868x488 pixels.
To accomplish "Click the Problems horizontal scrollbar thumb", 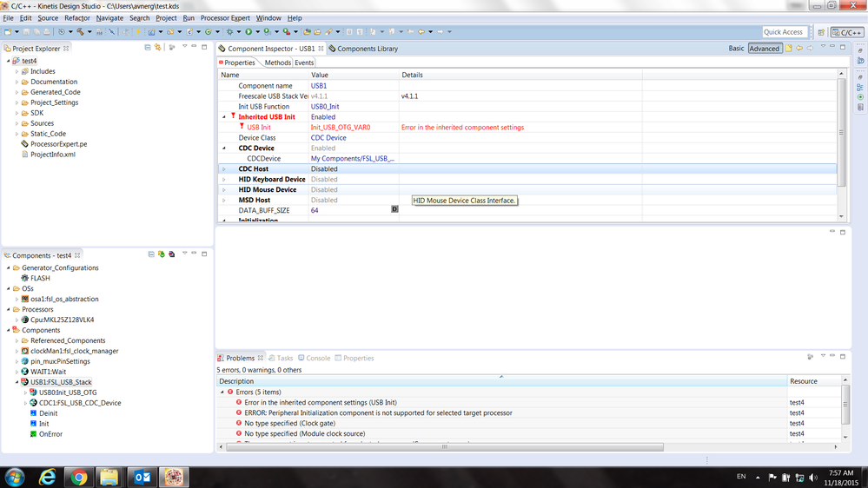I will click(445, 446).
